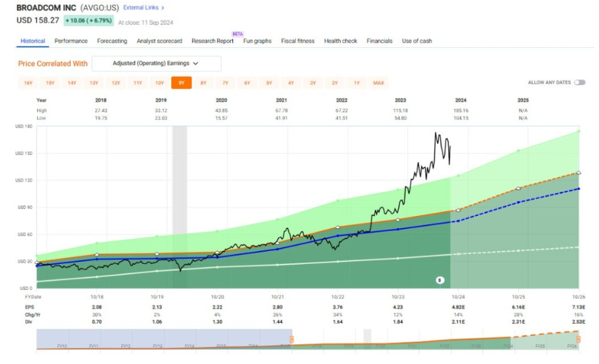Go to Analyst scorecard tab

click(x=159, y=41)
